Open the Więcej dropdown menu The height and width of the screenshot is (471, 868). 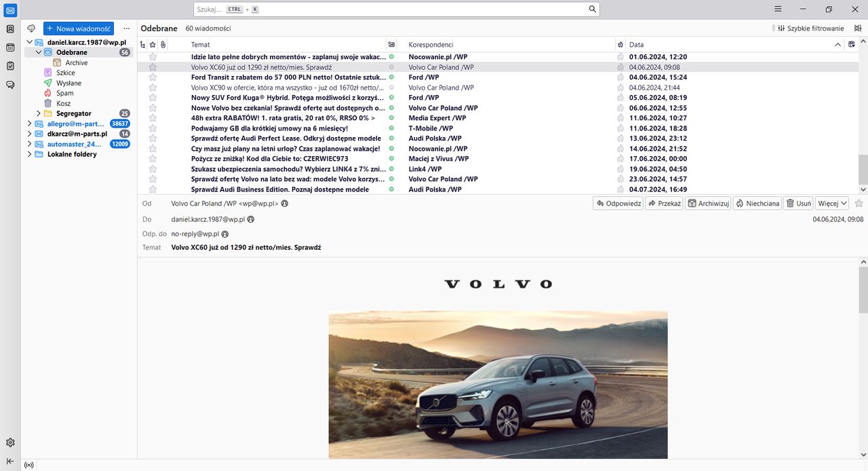(x=832, y=202)
